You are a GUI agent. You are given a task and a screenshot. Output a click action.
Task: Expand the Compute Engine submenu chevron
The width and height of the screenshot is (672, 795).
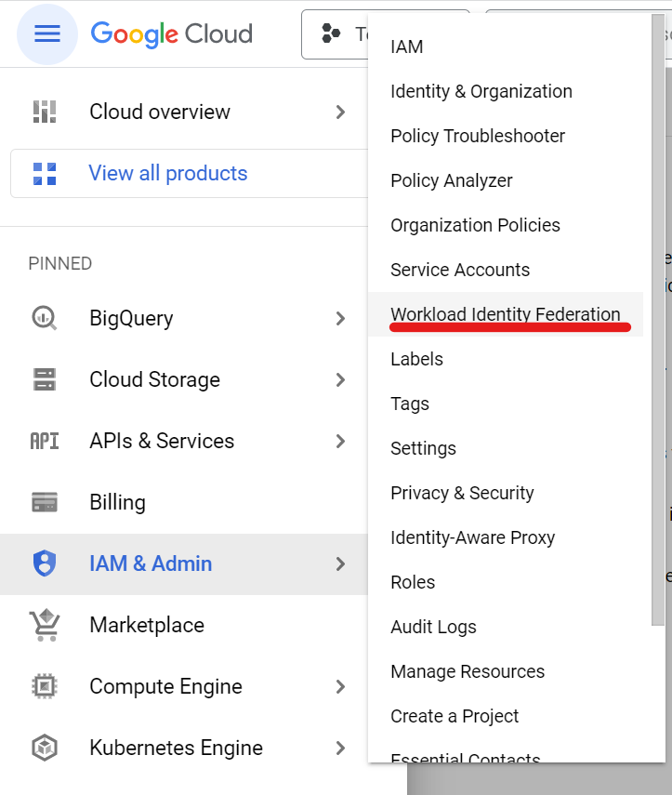(340, 686)
